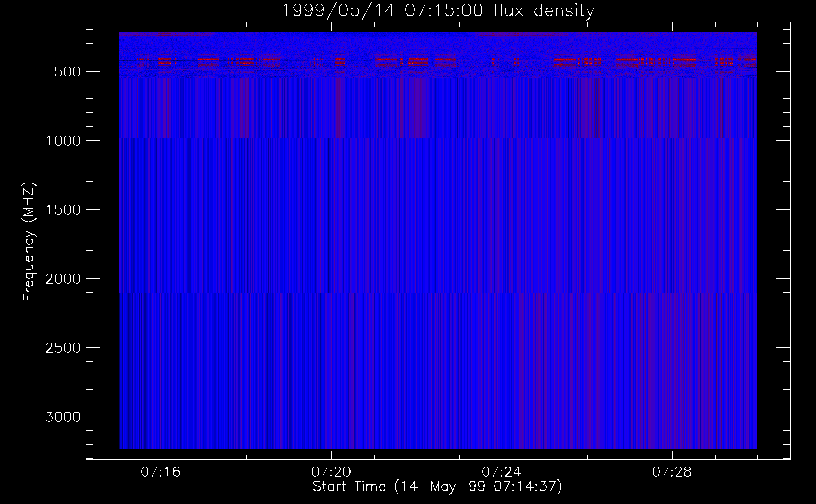The width and height of the screenshot is (816, 504).
Task: Click the 'Start Time (14-May-99 07:14:37)' label
Action: (x=437, y=487)
